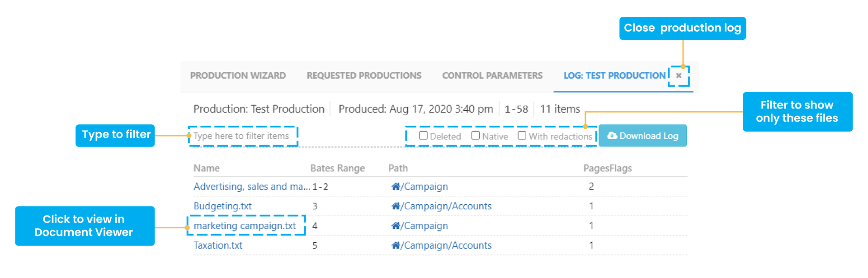Click the /Campaign/Accounts path for Budgeting.txt
868x278 pixels.
point(448,206)
